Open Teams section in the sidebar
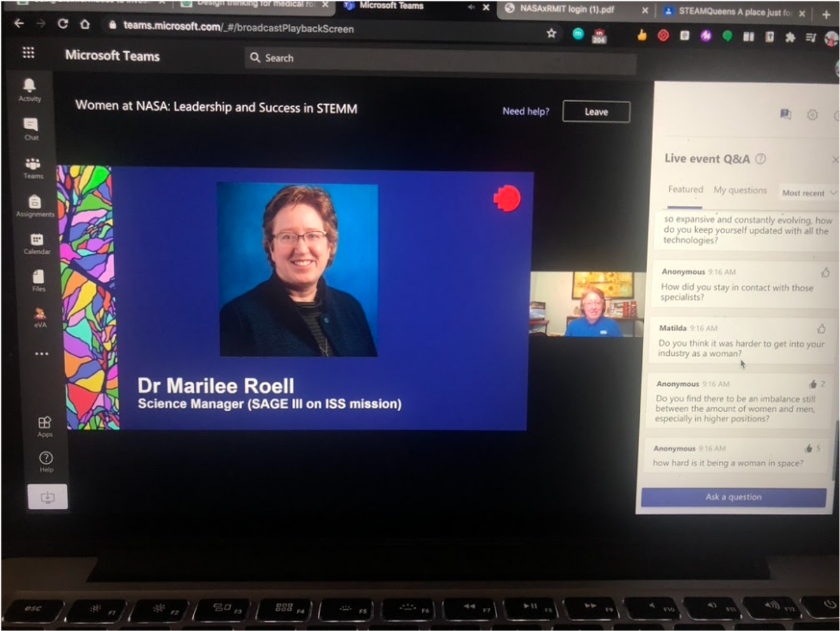The width and height of the screenshot is (840, 631). (x=32, y=167)
